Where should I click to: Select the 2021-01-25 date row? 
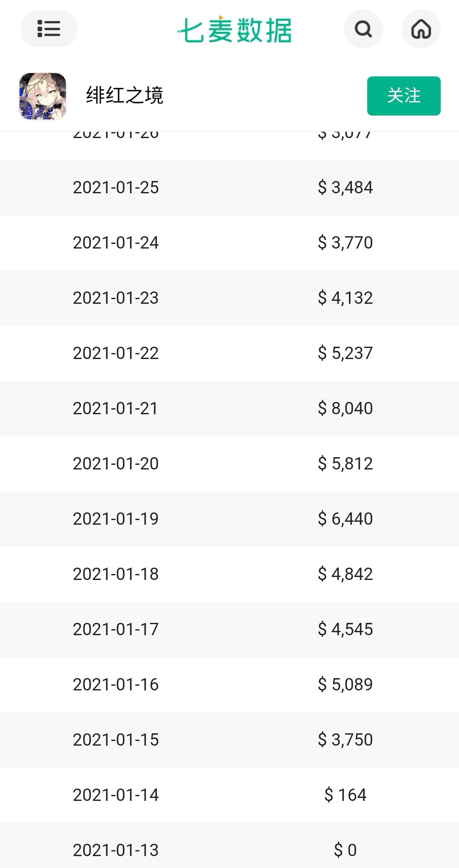(116, 187)
